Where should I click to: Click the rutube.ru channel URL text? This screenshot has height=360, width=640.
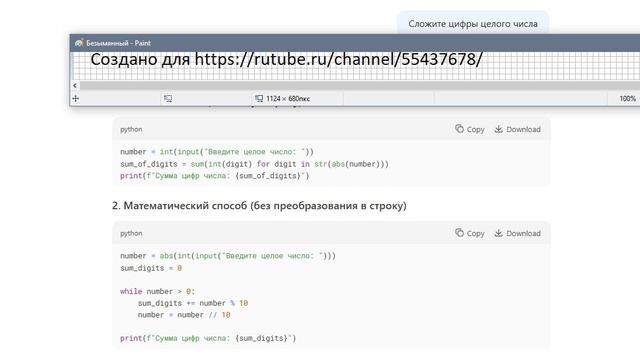[x=338, y=59]
